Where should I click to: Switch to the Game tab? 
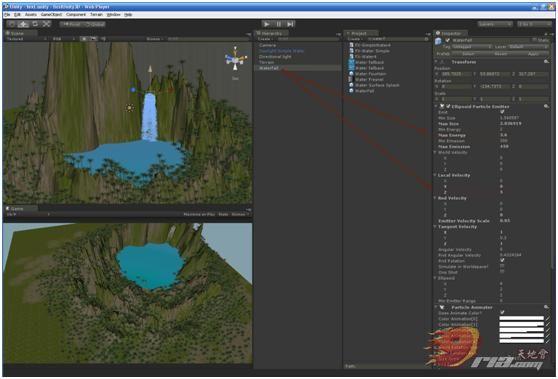click(x=17, y=209)
